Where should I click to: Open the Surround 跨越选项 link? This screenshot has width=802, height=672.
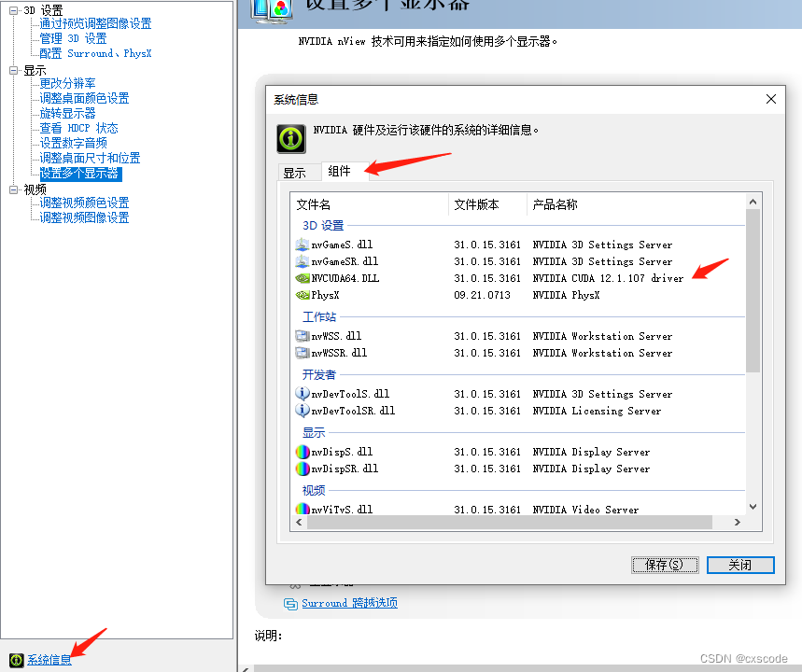click(x=349, y=603)
